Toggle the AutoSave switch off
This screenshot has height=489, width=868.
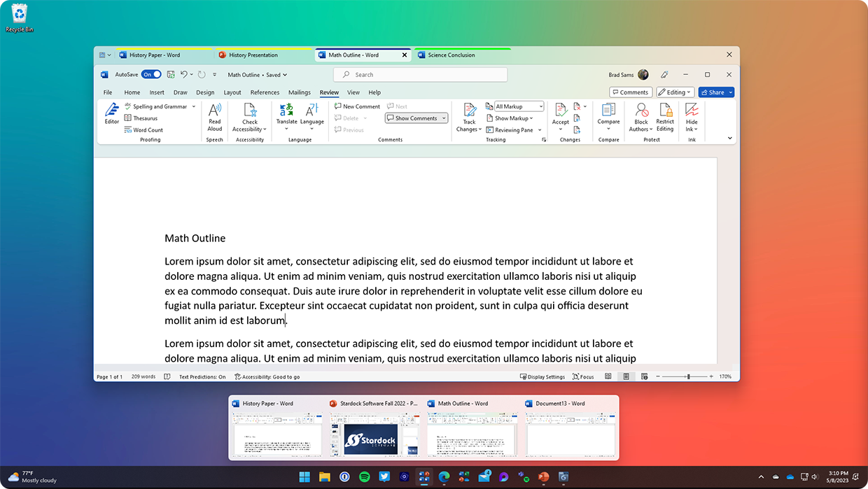point(151,74)
